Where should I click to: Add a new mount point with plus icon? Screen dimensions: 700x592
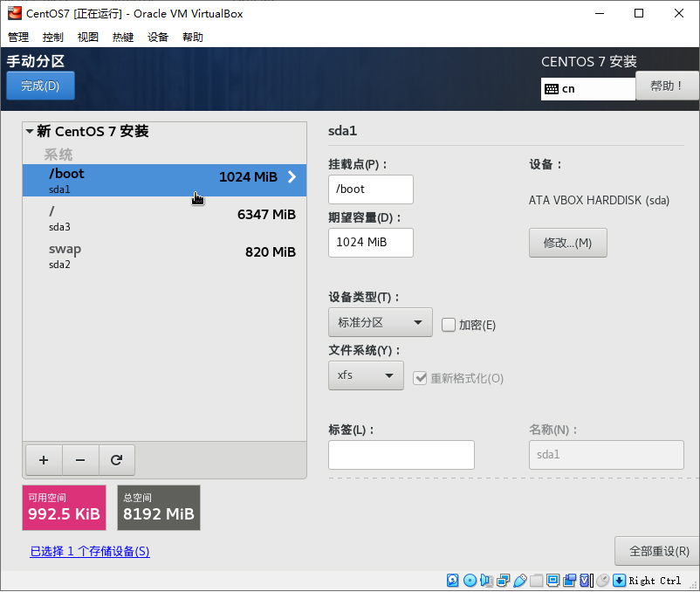pos(44,460)
